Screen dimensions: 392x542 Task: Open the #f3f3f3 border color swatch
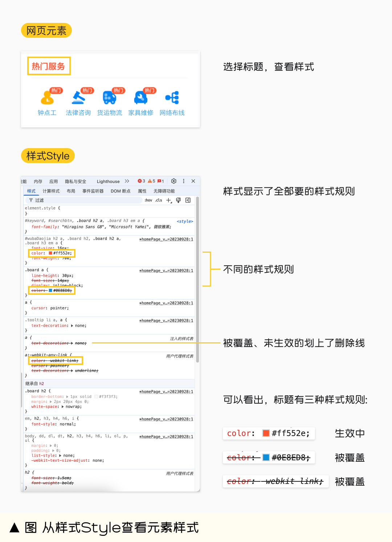click(96, 397)
